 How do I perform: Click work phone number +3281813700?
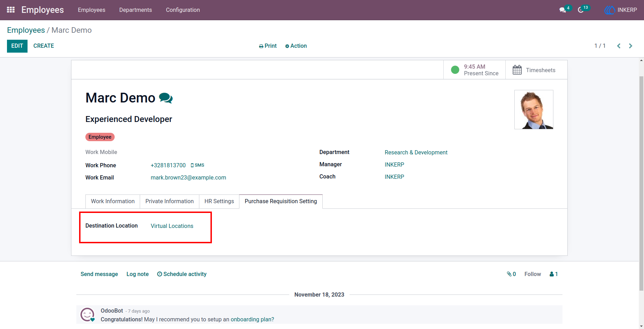click(168, 166)
